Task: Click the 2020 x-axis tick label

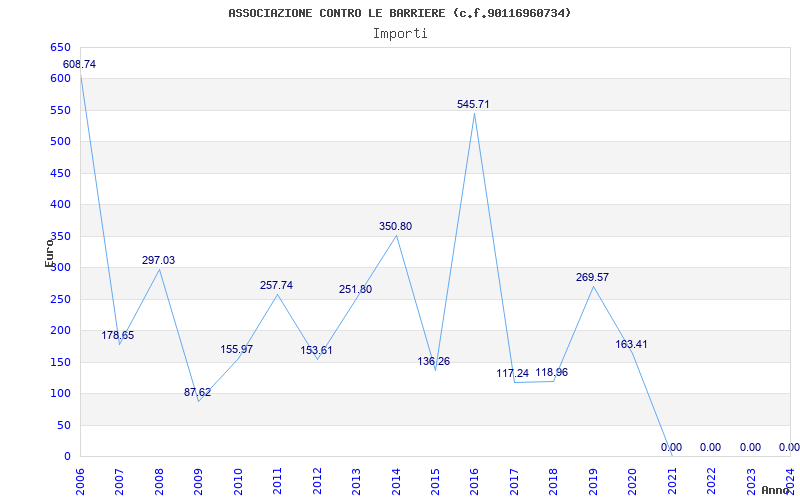Action: pos(633,482)
